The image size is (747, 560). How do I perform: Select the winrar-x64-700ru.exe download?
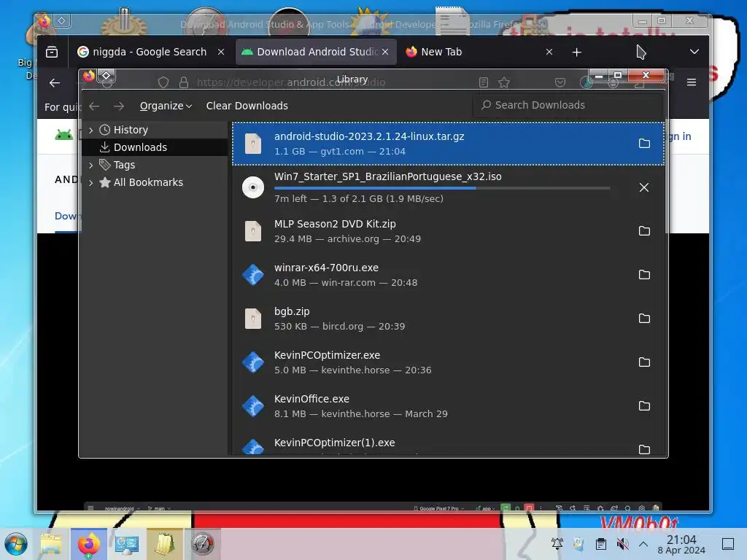449,275
